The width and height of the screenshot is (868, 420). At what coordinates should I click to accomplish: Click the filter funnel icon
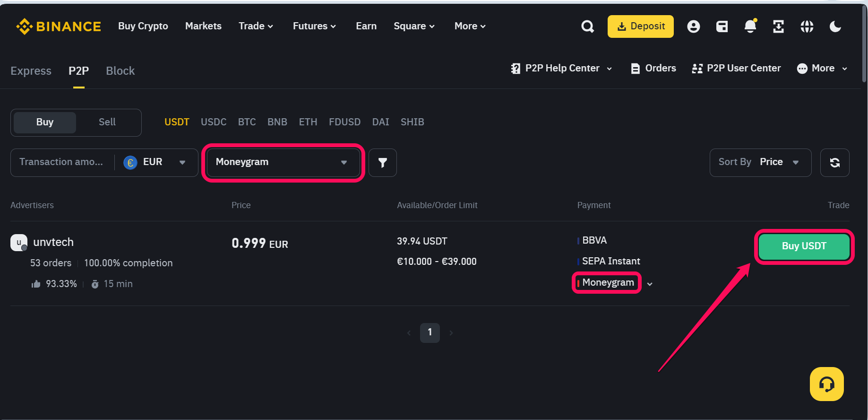click(383, 163)
